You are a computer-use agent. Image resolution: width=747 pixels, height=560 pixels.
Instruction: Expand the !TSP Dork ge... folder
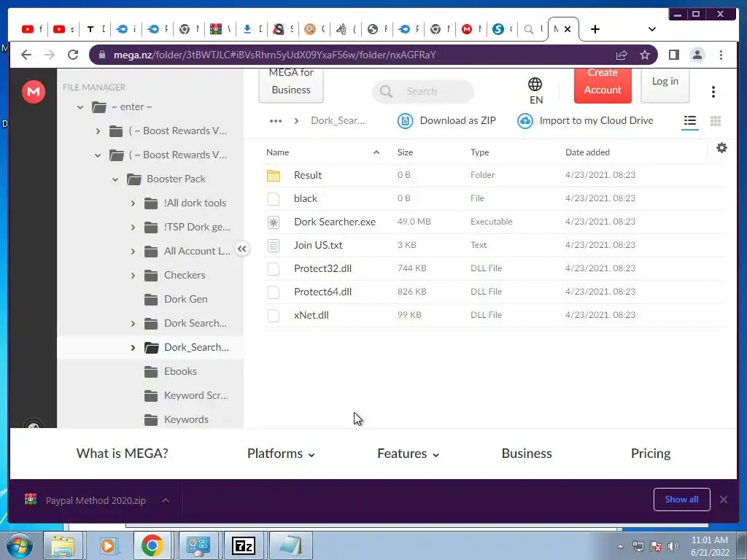(133, 227)
